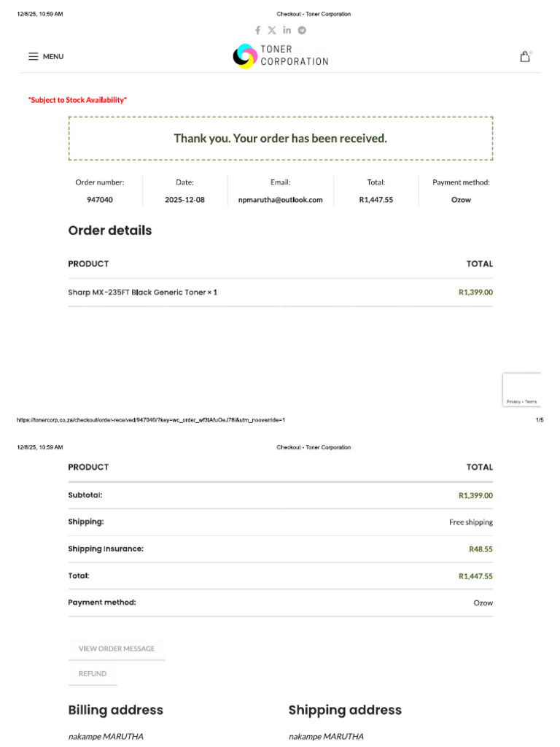Click the Thank you order received banner
The image size is (560, 747).
coord(281,138)
